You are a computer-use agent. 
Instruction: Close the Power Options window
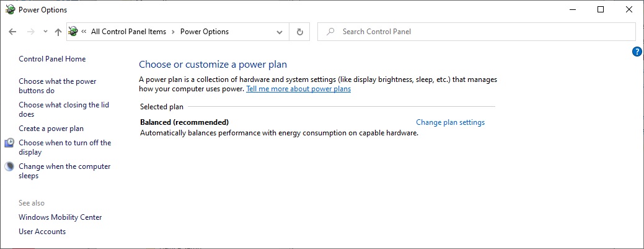[629, 9]
